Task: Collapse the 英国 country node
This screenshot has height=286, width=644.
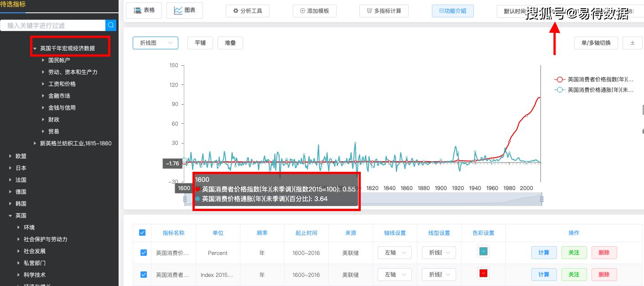Action: (x=10, y=215)
